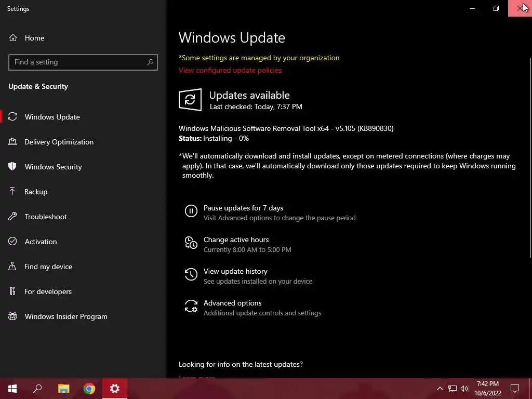Click the 'Updates available' heading
532x399 pixels.
point(249,96)
